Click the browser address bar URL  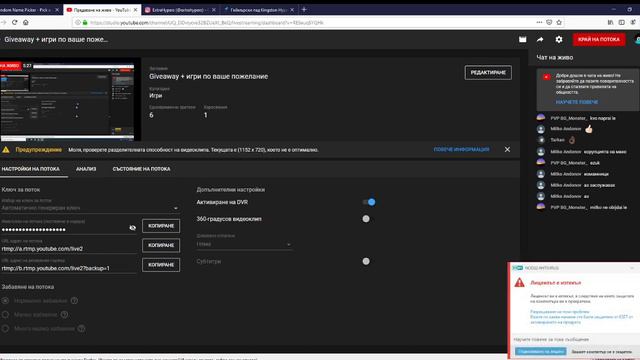coord(302,23)
